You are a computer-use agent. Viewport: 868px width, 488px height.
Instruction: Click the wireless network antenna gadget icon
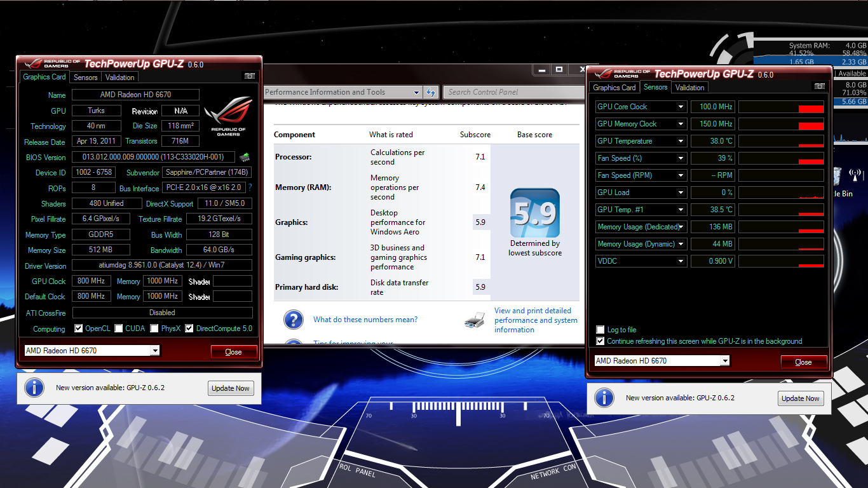856,175
